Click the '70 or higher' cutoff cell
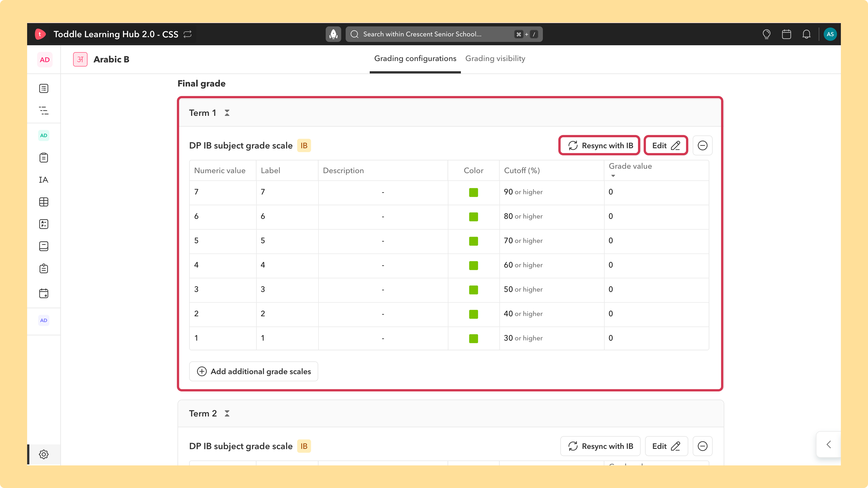Viewport: 868px width, 488px height. pos(552,241)
